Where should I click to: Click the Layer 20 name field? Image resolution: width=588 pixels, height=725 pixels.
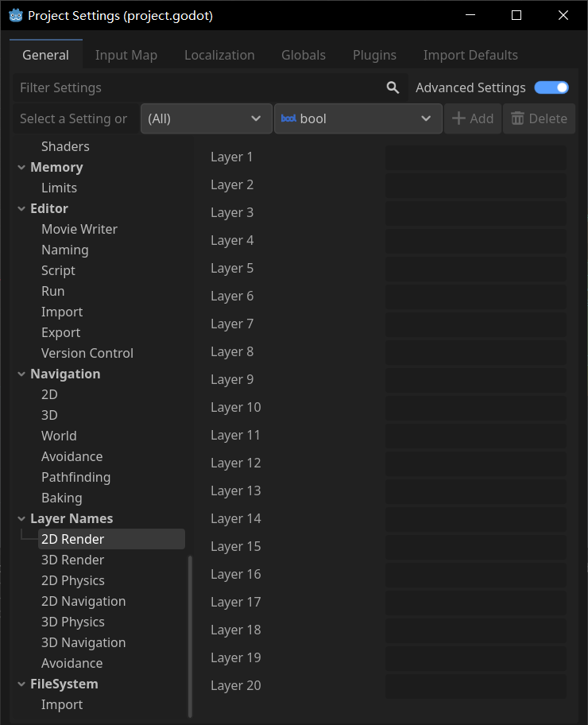pyautogui.click(x=476, y=686)
